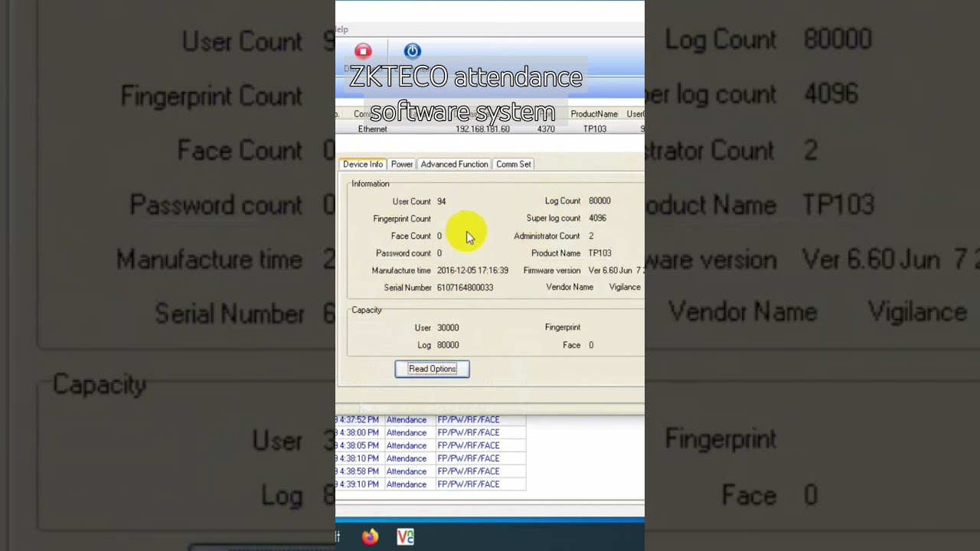Click the Manufacture time value 2016-12-05 17:16:39

click(472, 270)
